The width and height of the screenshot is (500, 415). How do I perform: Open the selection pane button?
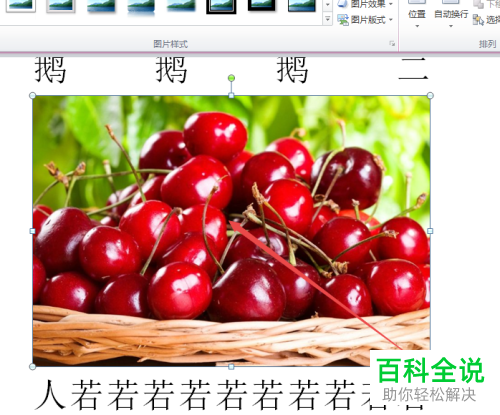[x=486, y=20]
